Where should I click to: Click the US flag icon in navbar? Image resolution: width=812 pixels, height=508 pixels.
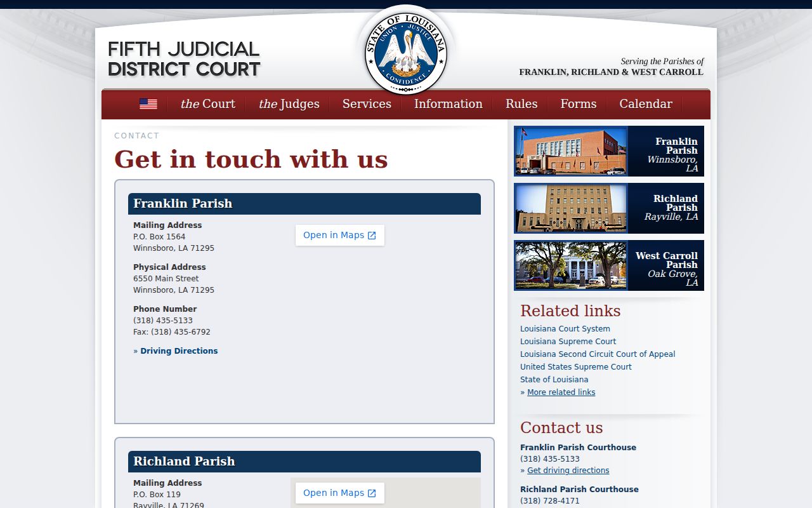coord(148,104)
